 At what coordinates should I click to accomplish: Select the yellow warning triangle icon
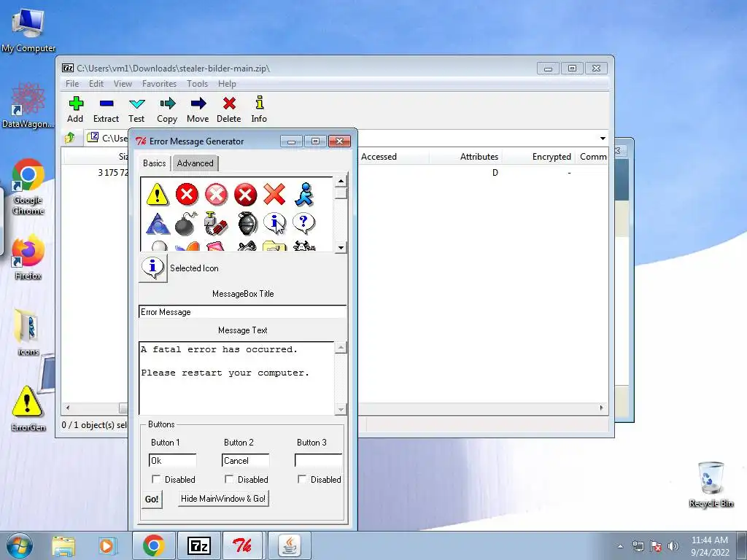158,194
